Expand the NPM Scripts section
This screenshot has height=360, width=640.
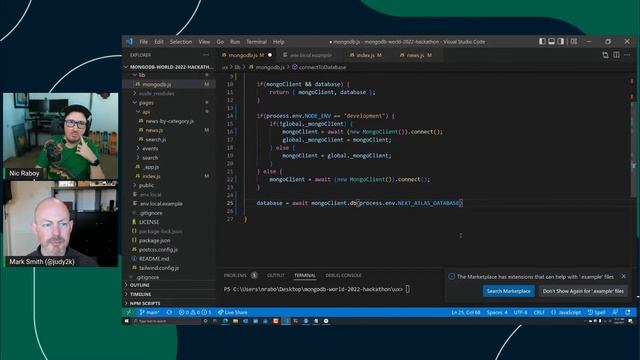[169, 303]
